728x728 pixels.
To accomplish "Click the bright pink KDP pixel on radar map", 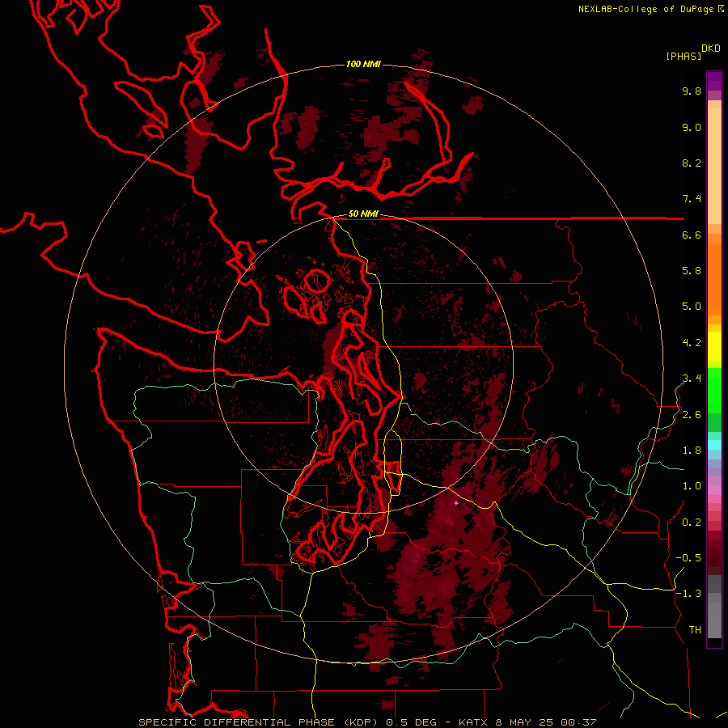I will coord(456,503).
